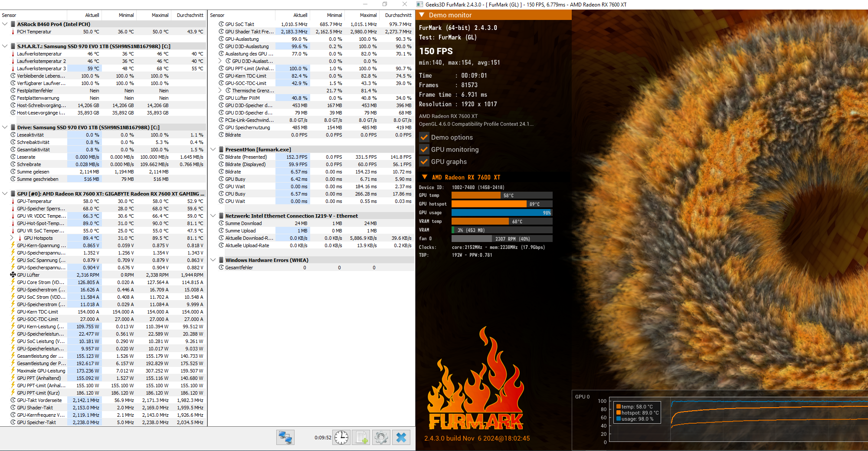Collapse the Windows Hardware Errors (WHEA) group
The height and width of the screenshot is (451, 868).
point(213,260)
